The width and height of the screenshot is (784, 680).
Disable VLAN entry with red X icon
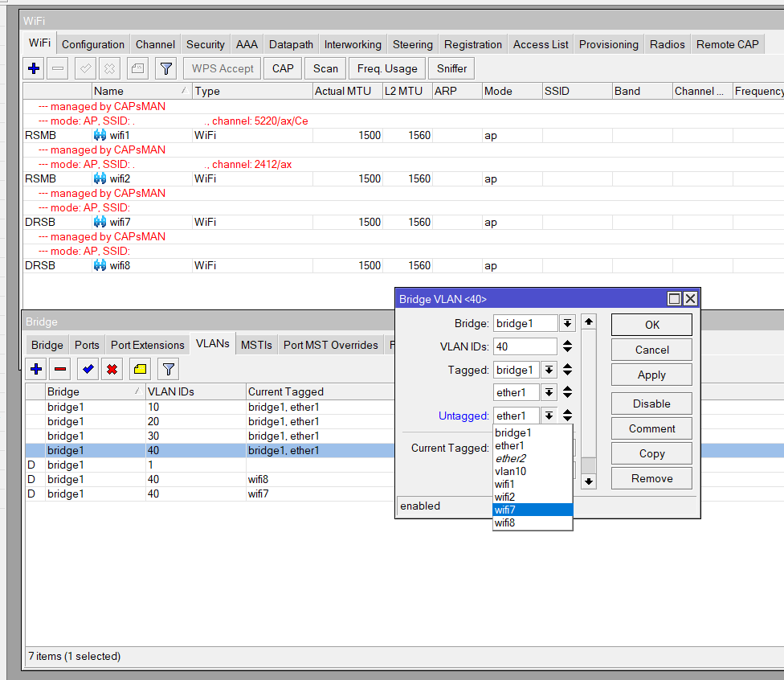[112, 369]
